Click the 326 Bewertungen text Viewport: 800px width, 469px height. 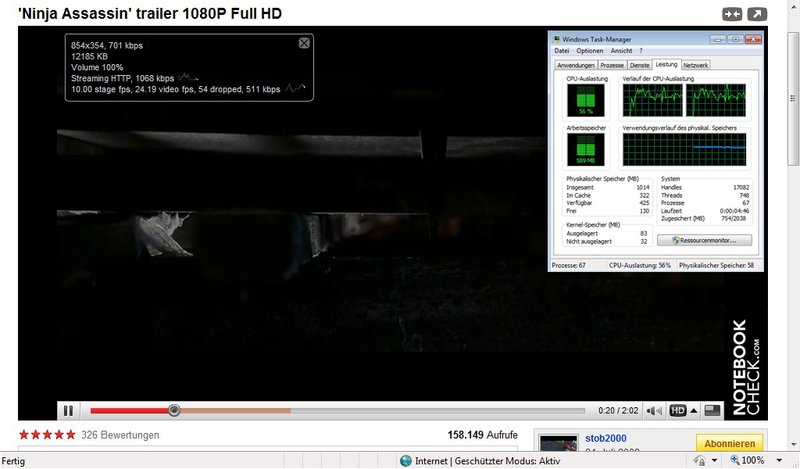[120, 435]
